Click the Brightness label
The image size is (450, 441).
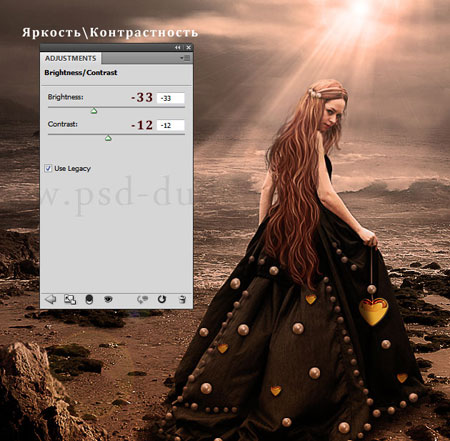click(x=65, y=97)
